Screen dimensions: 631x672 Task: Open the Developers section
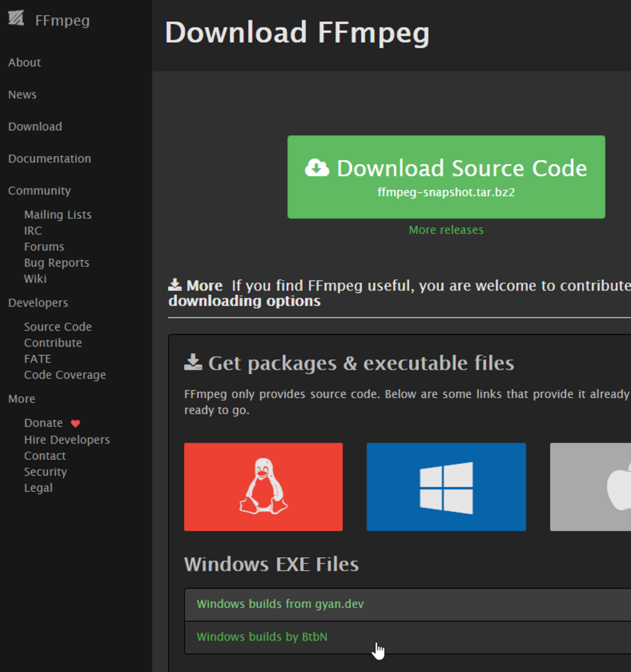(38, 303)
